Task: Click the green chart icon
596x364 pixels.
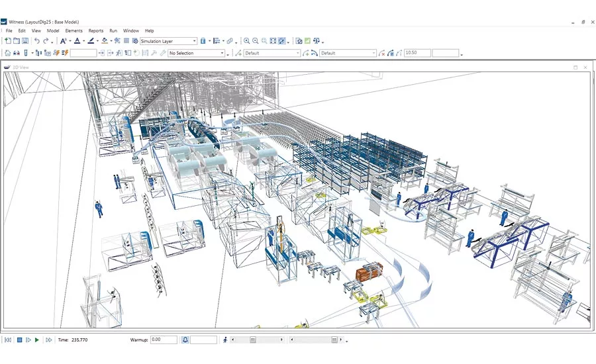Action: click(x=307, y=40)
